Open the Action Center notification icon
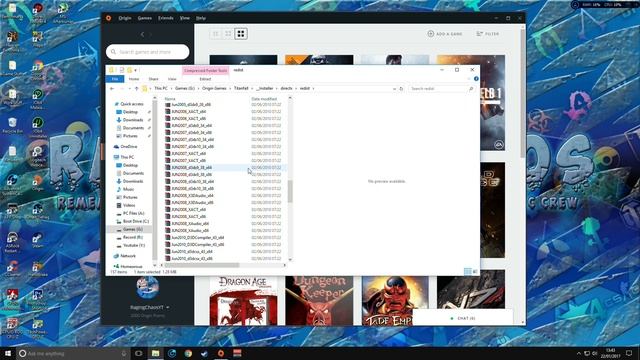Viewport: 640px width, 360px height. tap(629, 353)
